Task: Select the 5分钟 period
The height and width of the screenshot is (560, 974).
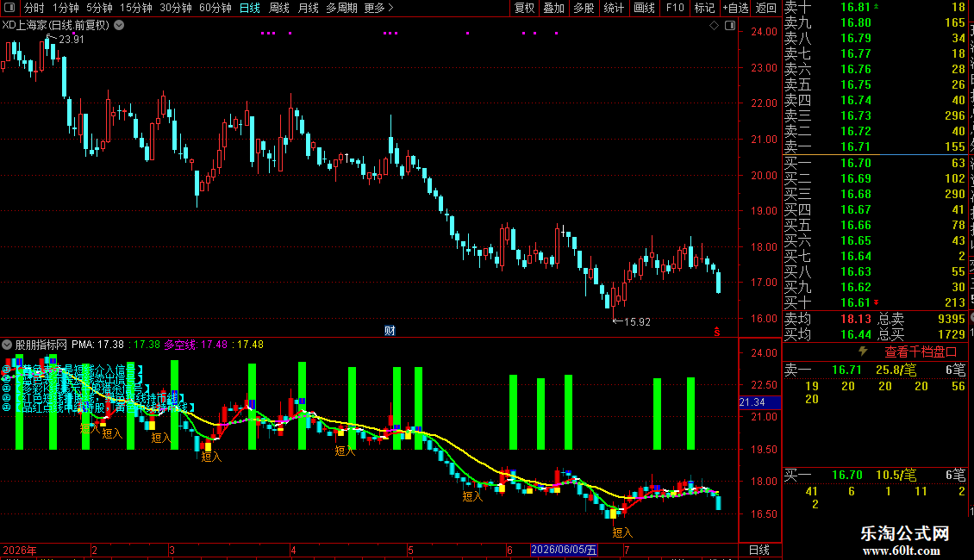Action: [99, 8]
